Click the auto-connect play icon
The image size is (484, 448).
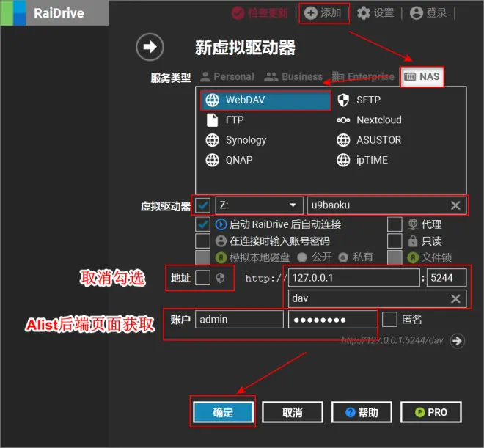221,224
